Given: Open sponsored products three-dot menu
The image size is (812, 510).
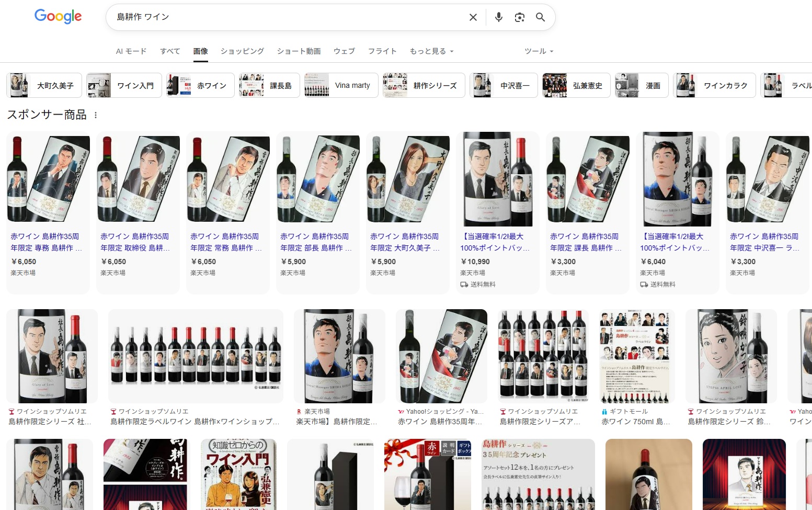Looking at the screenshot, I should pyautogui.click(x=96, y=115).
